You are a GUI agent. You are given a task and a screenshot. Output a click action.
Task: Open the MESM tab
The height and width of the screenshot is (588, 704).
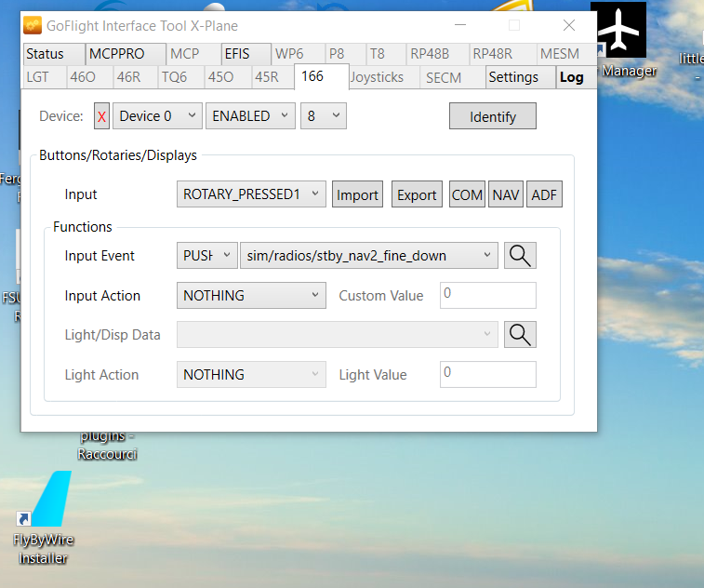(566, 54)
